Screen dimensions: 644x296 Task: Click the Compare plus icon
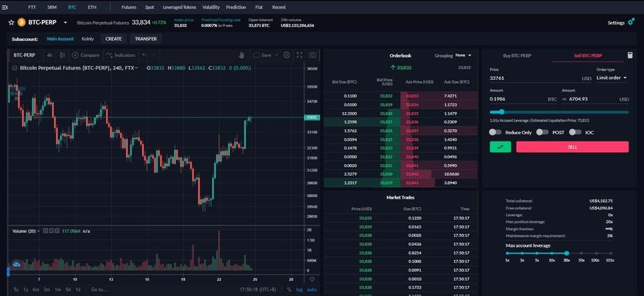(x=75, y=55)
